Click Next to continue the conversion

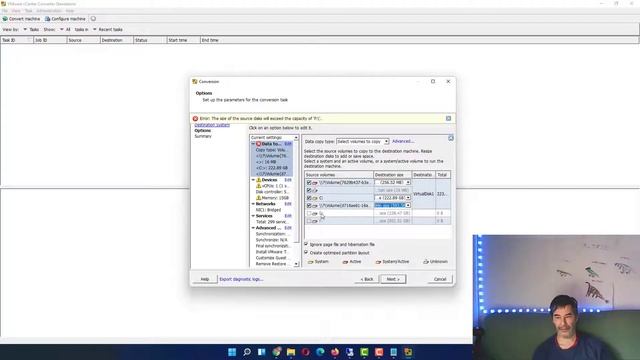393,279
